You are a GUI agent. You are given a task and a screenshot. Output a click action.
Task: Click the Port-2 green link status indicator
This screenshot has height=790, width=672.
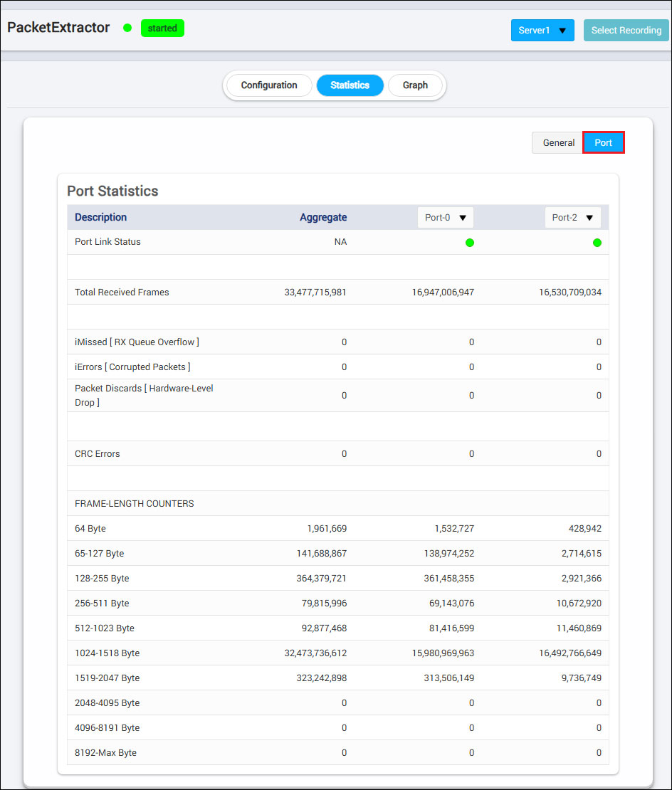(x=597, y=243)
